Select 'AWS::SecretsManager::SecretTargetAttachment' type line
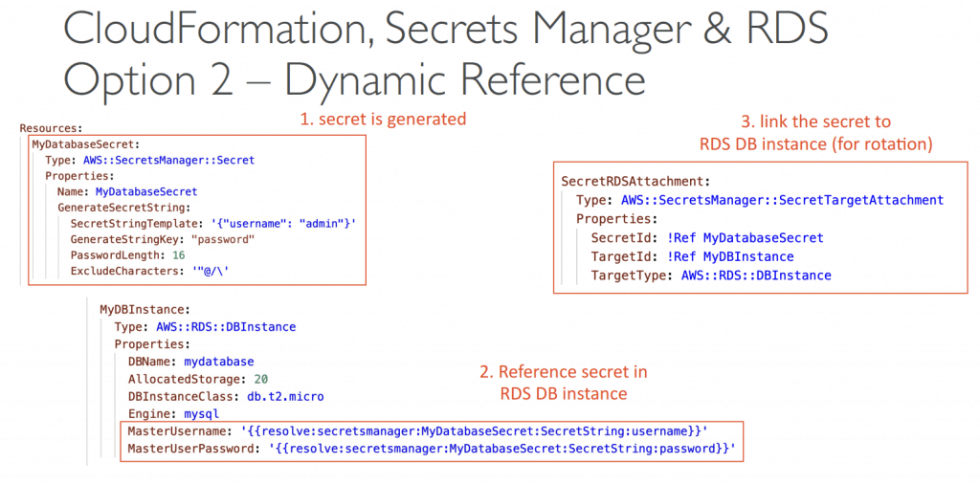 pos(759,201)
